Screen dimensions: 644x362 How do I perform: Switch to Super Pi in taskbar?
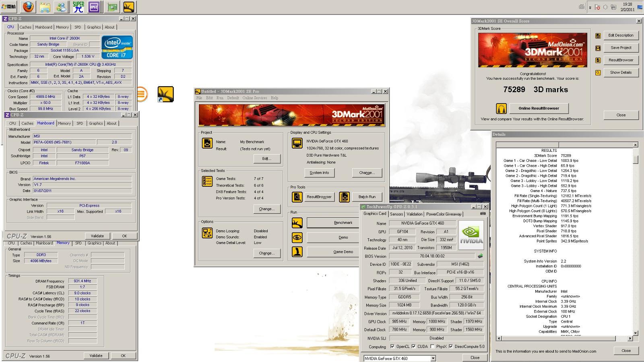[x=78, y=7]
